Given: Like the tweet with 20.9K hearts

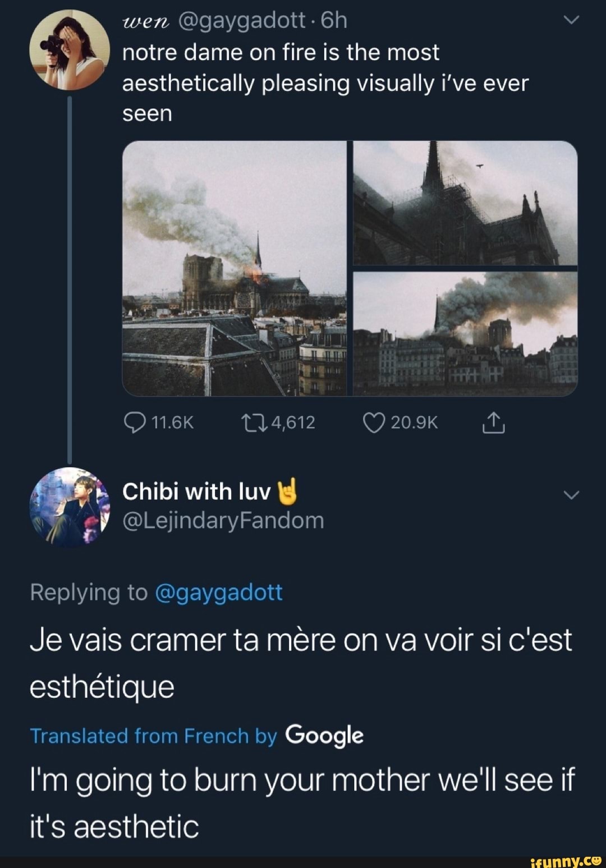Looking at the screenshot, I should [374, 422].
